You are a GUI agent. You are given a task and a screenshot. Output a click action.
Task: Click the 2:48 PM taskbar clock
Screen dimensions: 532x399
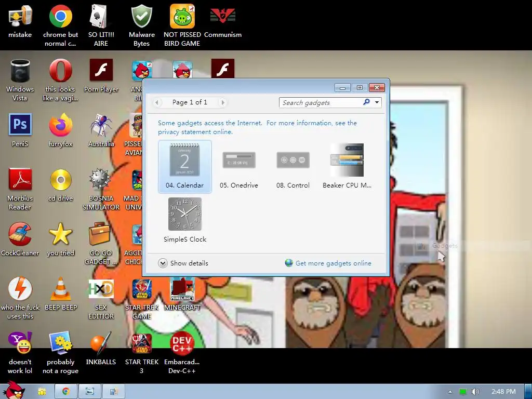click(503, 392)
